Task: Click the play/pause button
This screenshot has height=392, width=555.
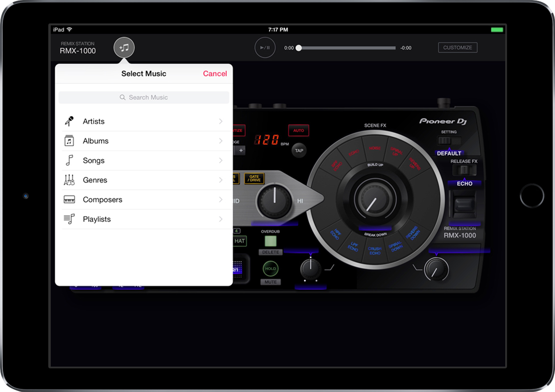Action: coord(265,47)
